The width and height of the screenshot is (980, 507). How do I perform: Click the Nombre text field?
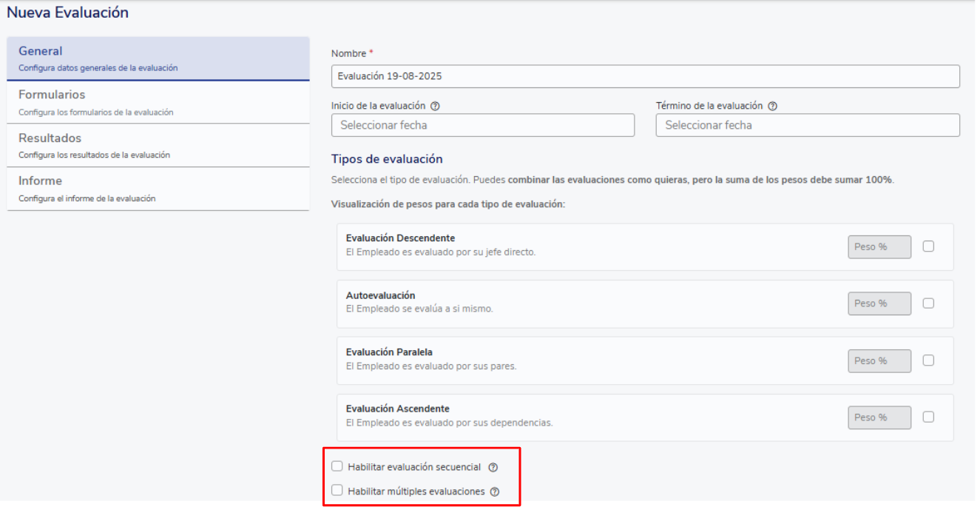645,76
